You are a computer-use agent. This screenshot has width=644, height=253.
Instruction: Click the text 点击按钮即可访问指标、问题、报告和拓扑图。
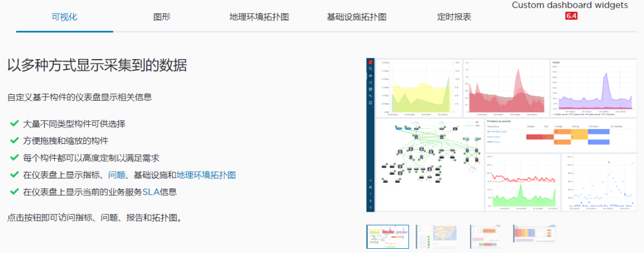(x=94, y=218)
